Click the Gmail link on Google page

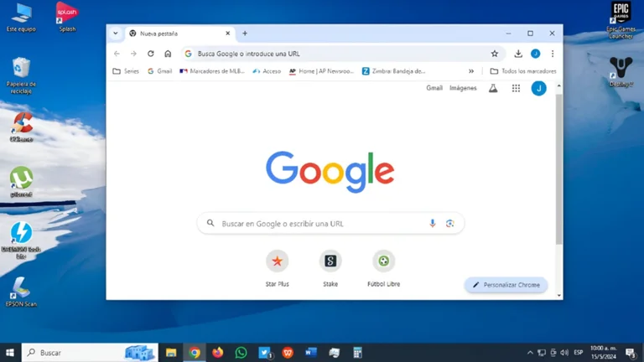click(434, 88)
